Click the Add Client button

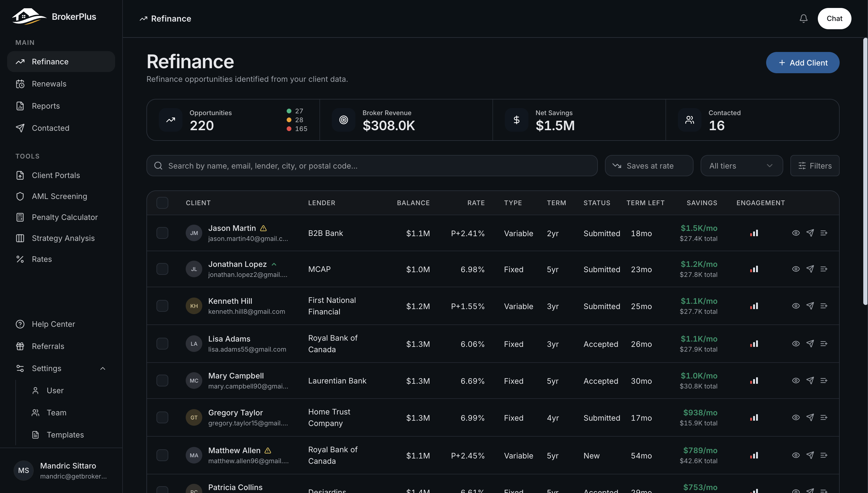pos(802,63)
